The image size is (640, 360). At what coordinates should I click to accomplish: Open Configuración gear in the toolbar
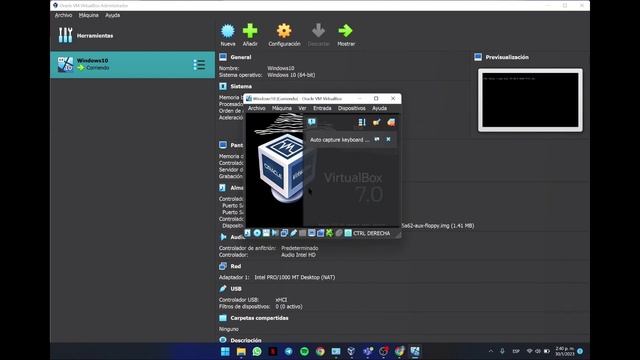point(284,35)
